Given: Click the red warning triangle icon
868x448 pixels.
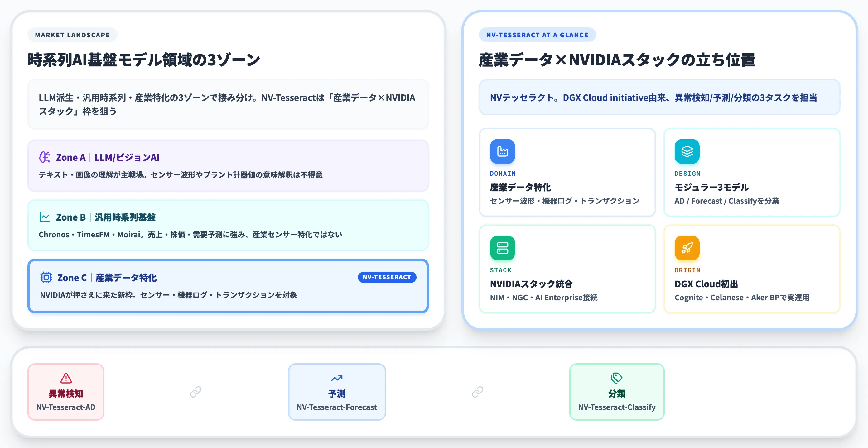Looking at the screenshot, I should click(66, 378).
